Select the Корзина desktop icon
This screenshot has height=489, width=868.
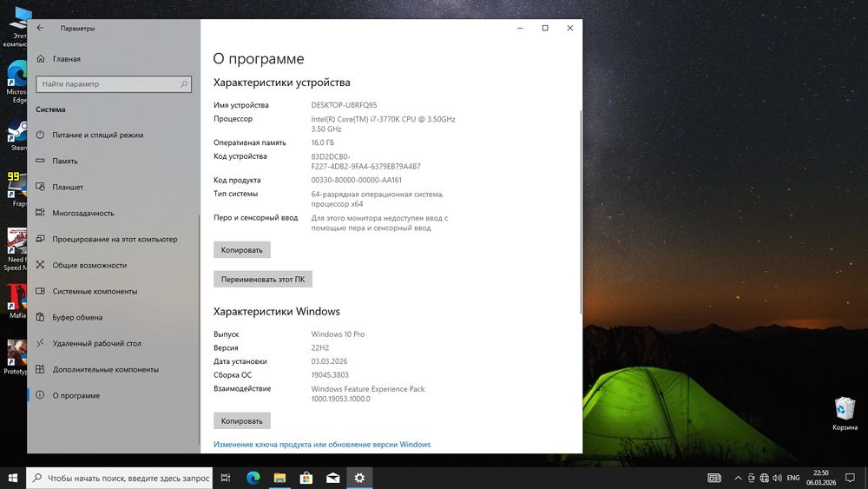click(845, 413)
